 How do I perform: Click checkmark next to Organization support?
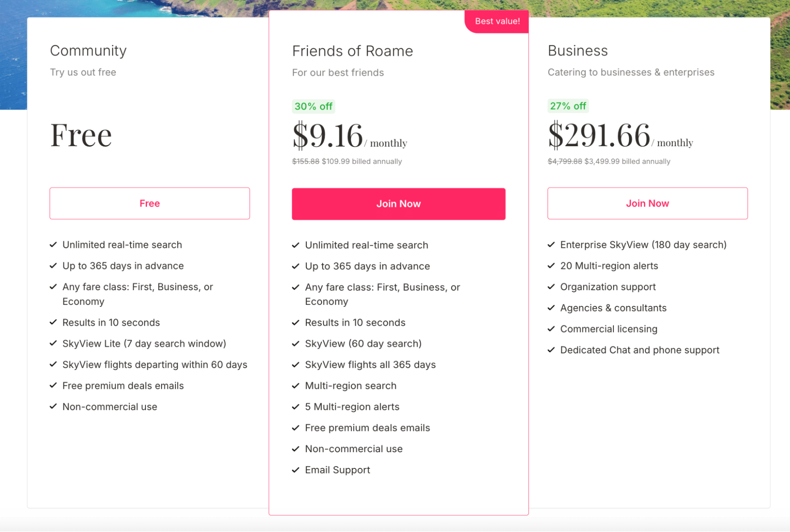coord(551,287)
